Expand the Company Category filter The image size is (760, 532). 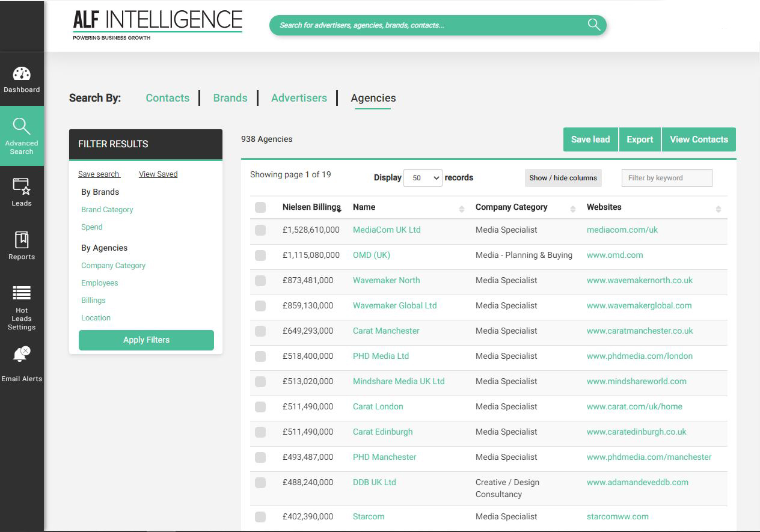click(x=114, y=266)
